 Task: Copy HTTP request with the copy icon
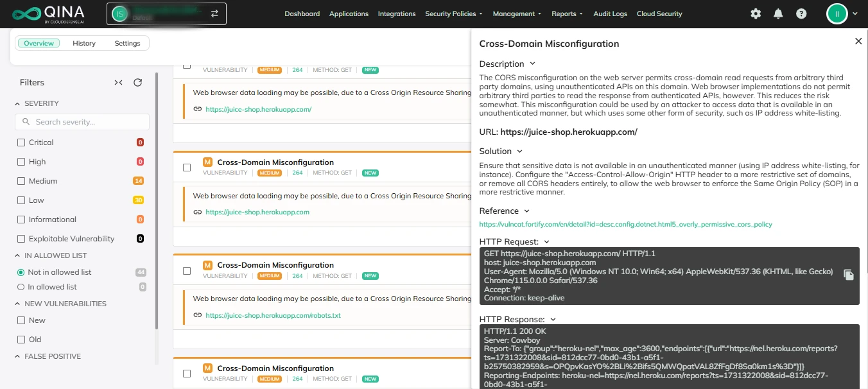[848, 275]
